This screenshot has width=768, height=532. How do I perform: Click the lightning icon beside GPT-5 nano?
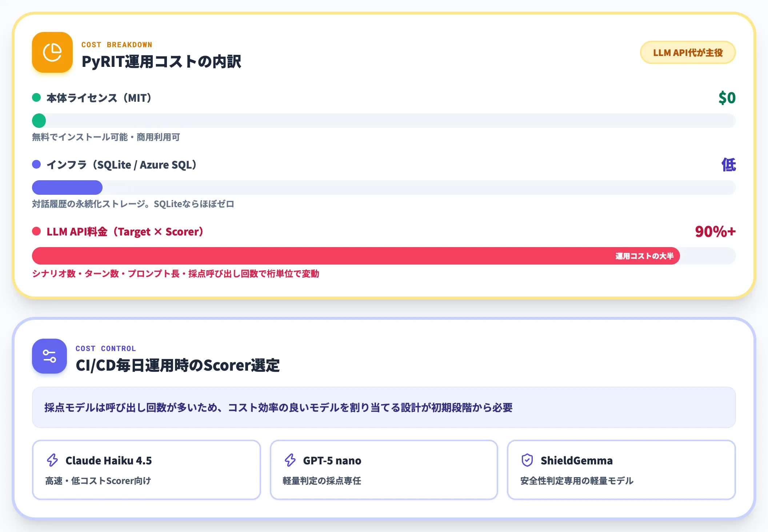290,460
